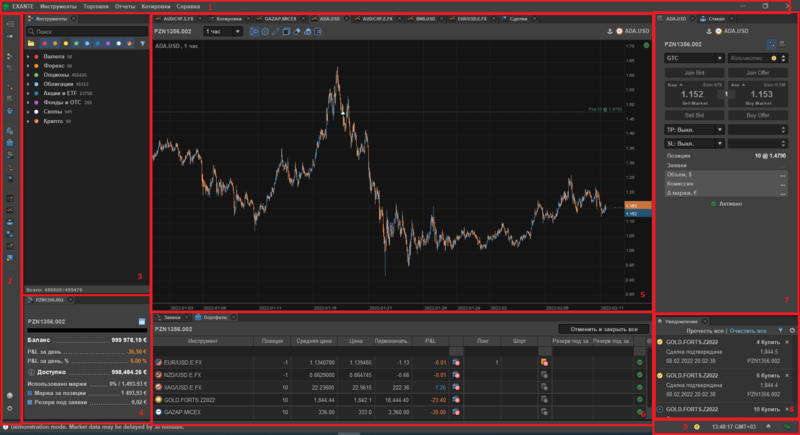Switch to the Стакан tab
800x435 pixels.
pyautogui.click(x=714, y=18)
